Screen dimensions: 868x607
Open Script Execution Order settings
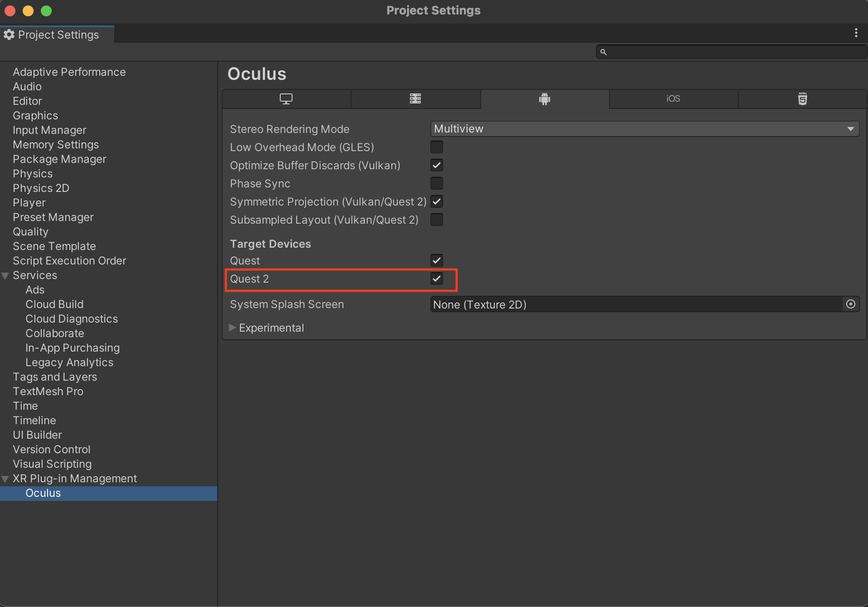[x=69, y=261]
